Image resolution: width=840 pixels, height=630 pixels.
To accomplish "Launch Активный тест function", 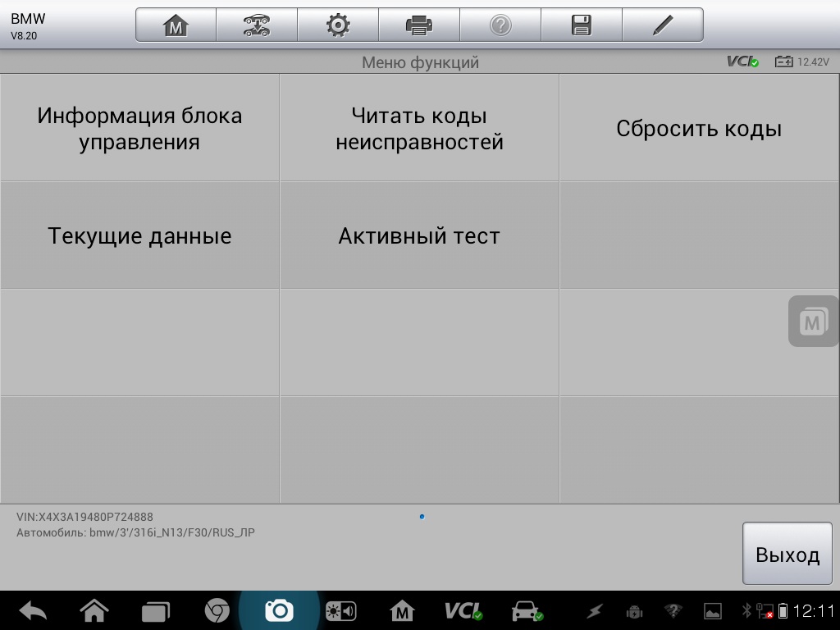I will (x=419, y=235).
